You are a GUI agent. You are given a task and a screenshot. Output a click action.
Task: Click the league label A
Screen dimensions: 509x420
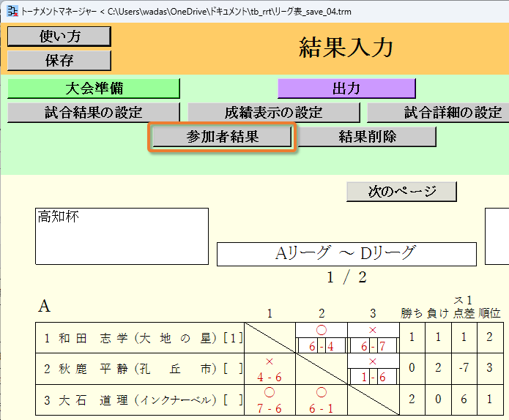pos(44,306)
